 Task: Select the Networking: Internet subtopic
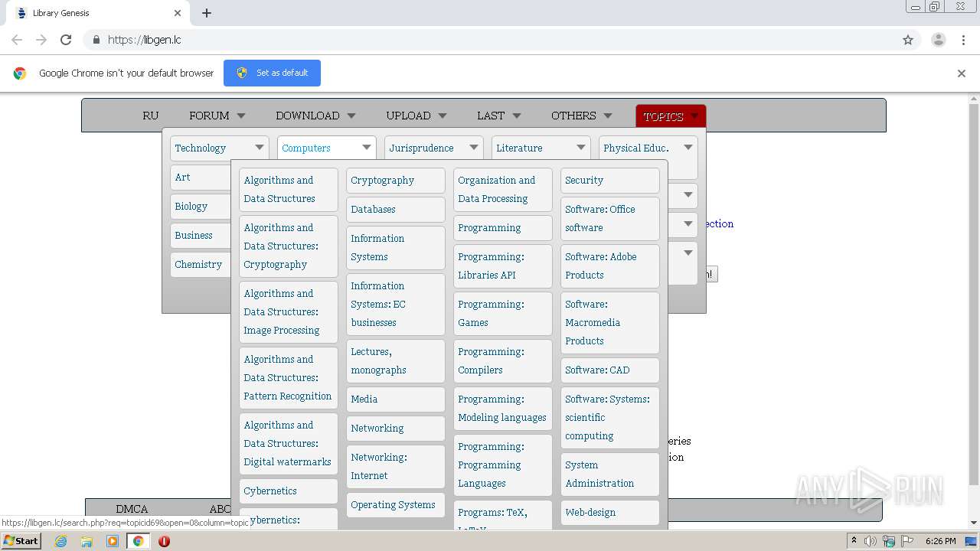[x=396, y=466]
